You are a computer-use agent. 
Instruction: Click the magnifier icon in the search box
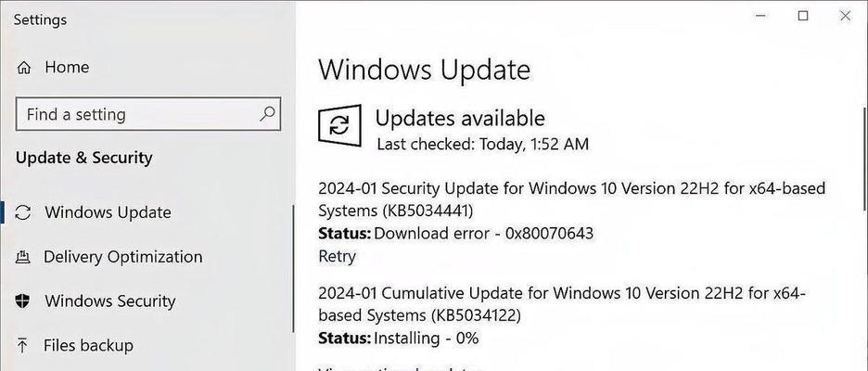point(267,114)
